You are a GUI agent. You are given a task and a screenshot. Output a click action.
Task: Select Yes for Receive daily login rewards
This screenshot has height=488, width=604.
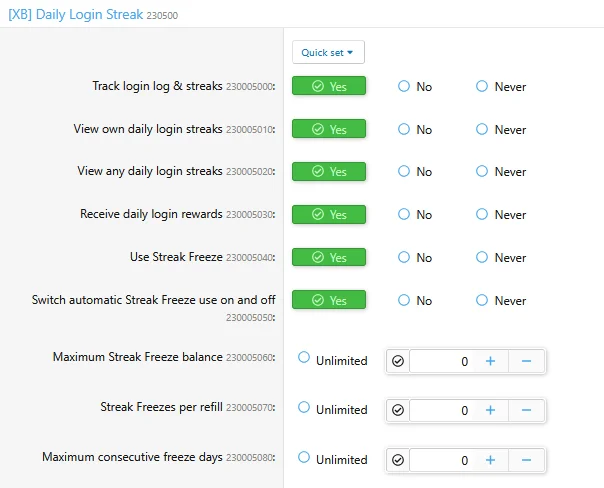point(329,214)
